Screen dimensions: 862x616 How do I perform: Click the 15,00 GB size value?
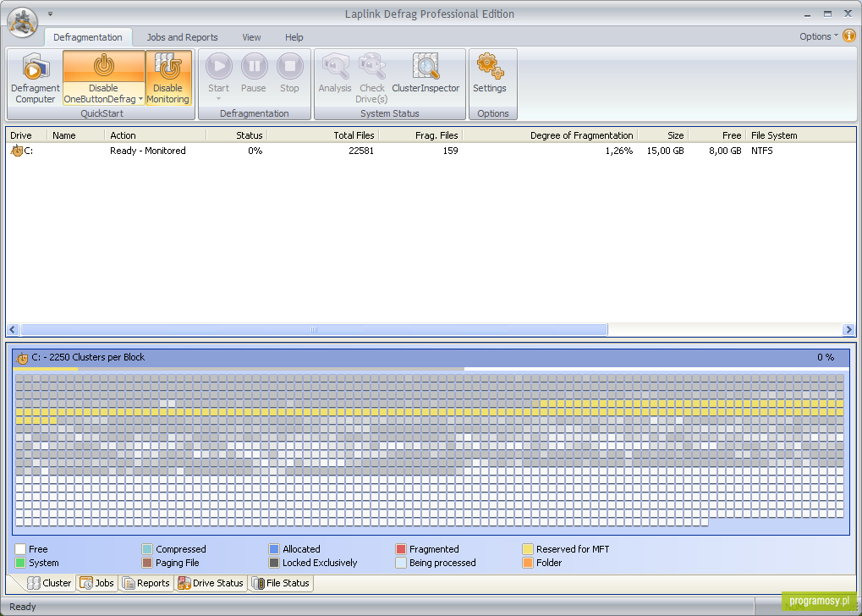pos(665,151)
